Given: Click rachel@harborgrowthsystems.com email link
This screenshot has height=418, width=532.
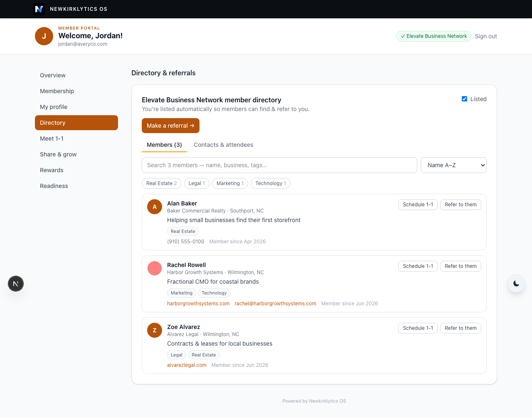Looking at the screenshot, I should point(275,304).
